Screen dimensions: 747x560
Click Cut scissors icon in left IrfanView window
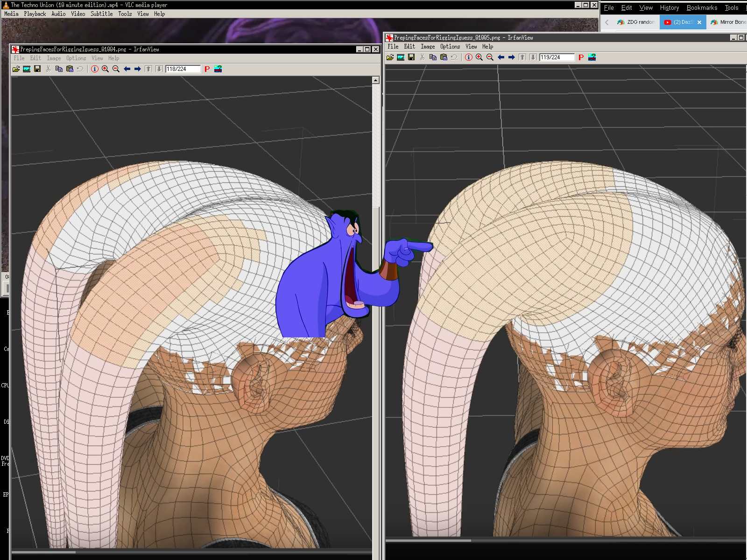[48, 69]
